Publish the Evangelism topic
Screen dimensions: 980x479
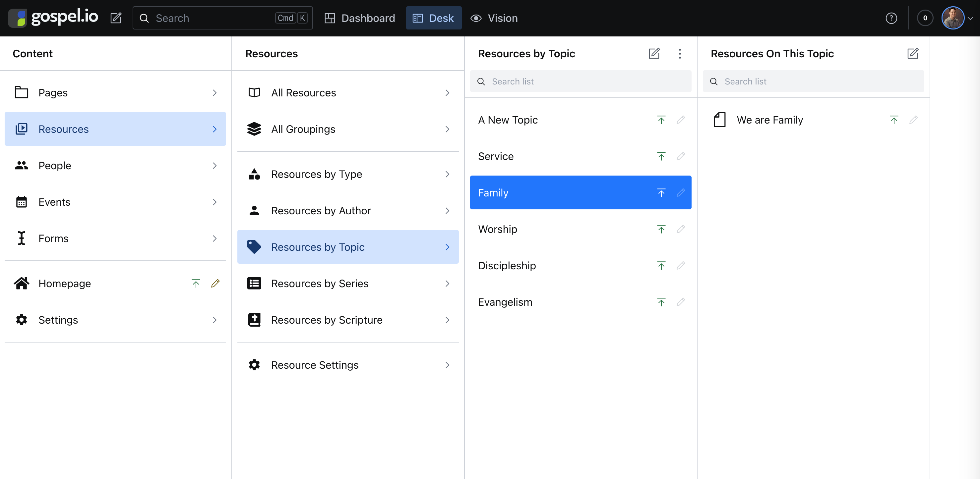click(x=661, y=302)
